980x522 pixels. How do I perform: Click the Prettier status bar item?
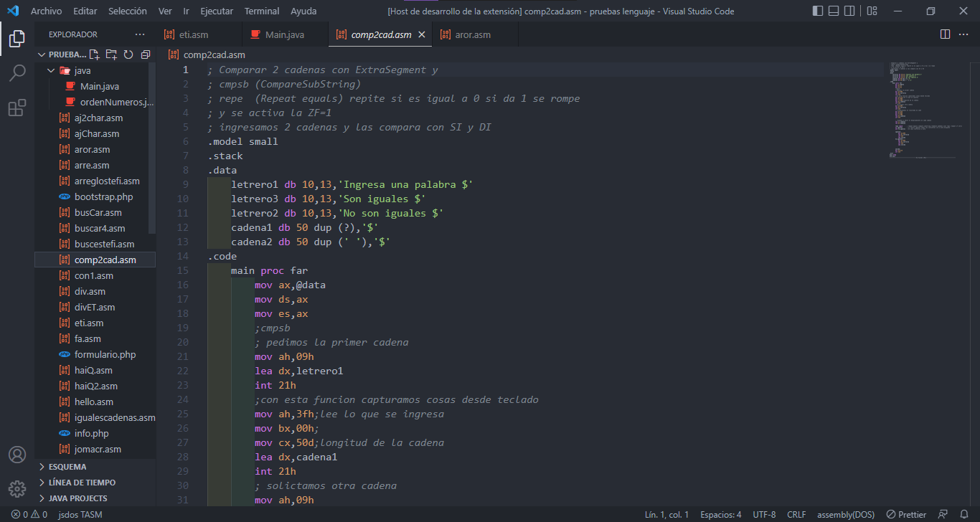pos(906,514)
